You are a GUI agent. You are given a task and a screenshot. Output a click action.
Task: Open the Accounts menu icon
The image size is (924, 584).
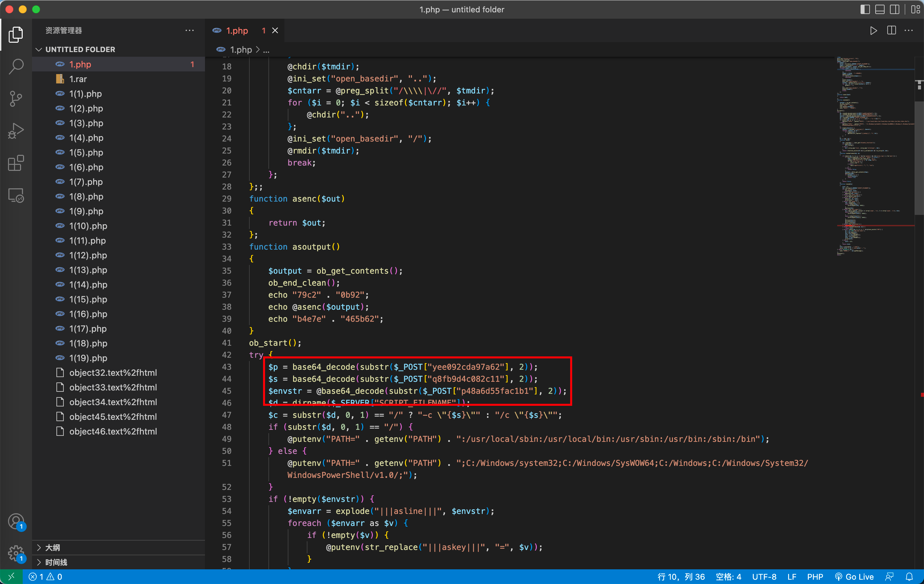point(16,522)
